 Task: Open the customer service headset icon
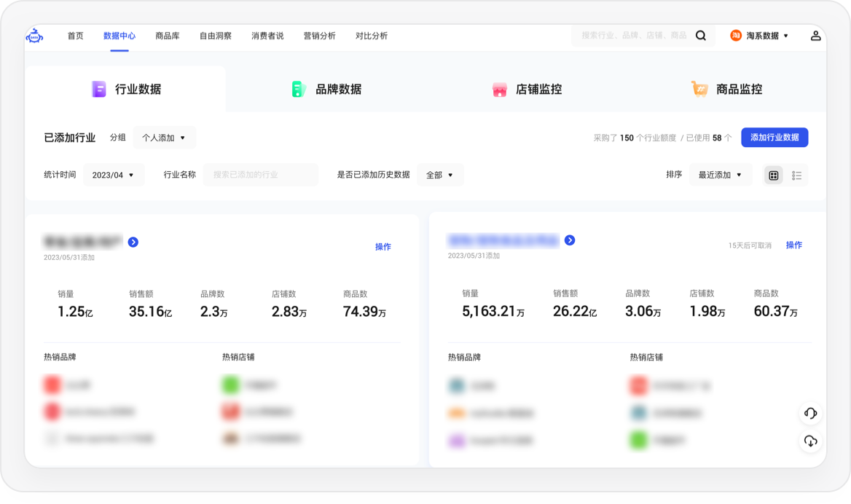point(810,414)
